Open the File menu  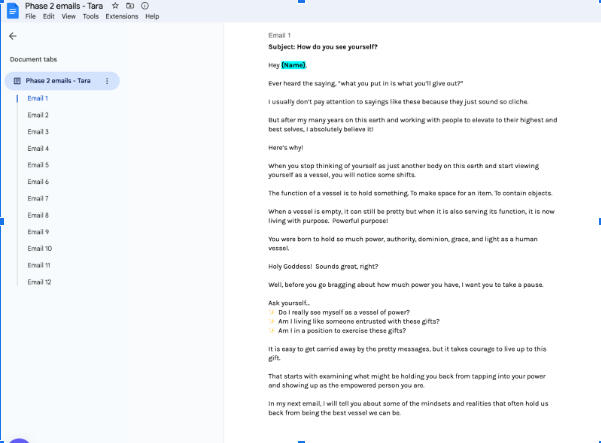click(32, 17)
